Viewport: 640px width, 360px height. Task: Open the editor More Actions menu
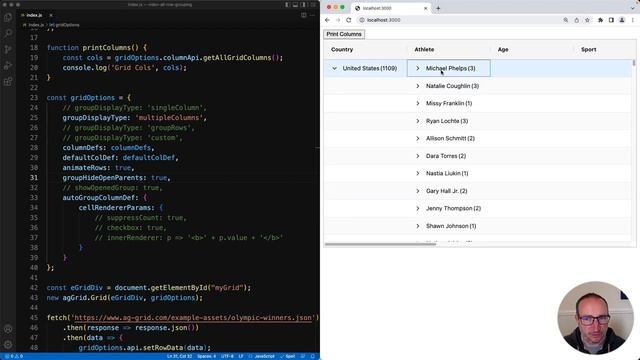[312, 15]
